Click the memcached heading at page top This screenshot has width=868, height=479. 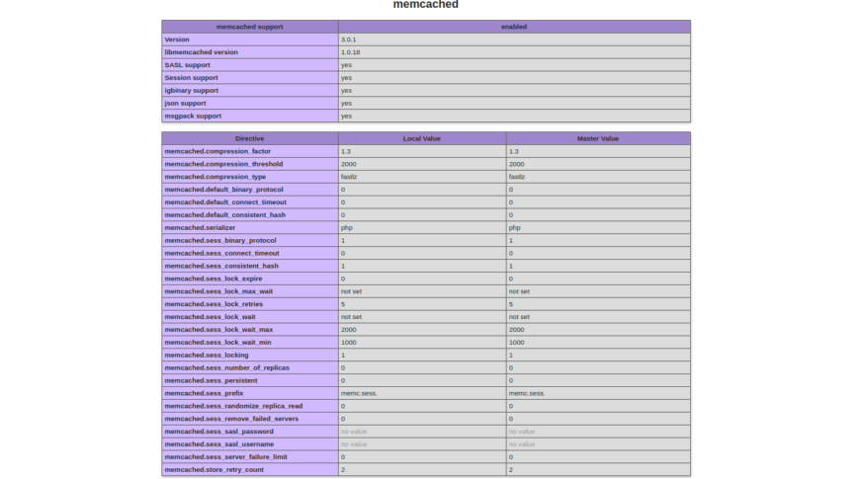425,5
